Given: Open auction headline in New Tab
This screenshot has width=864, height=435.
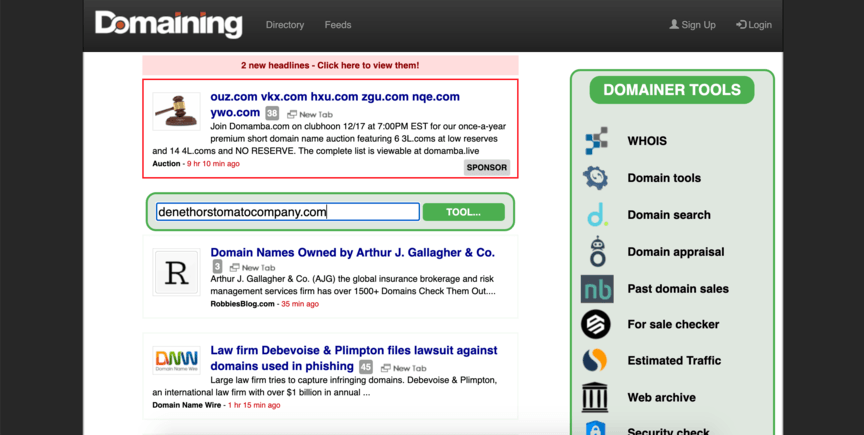Looking at the screenshot, I should [310, 114].
